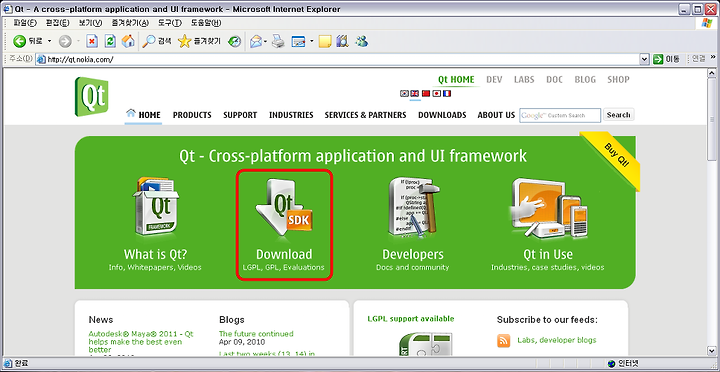Open the Edit button dropdown arrow
720x372 pixels.
coord(312,42)
